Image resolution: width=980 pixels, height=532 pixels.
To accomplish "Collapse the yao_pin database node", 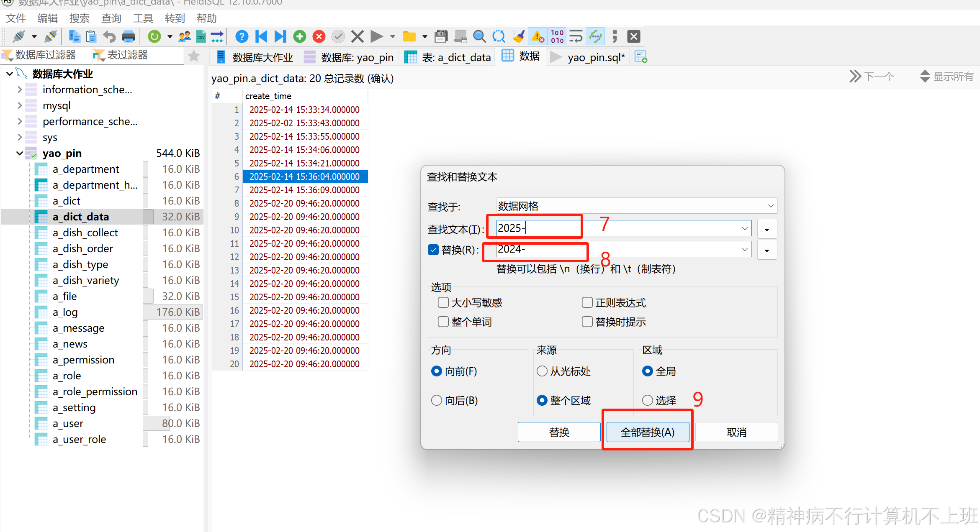I will coord(20,153).
